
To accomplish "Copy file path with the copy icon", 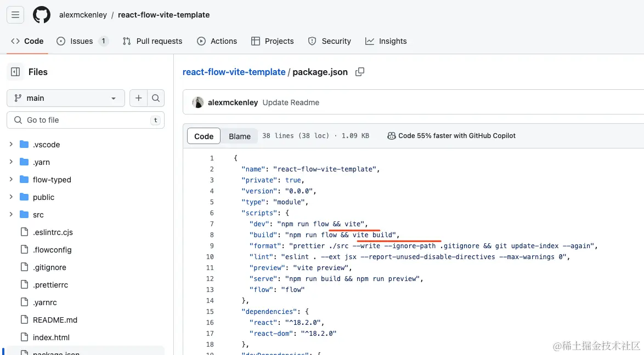I will [x=360, y=72].
